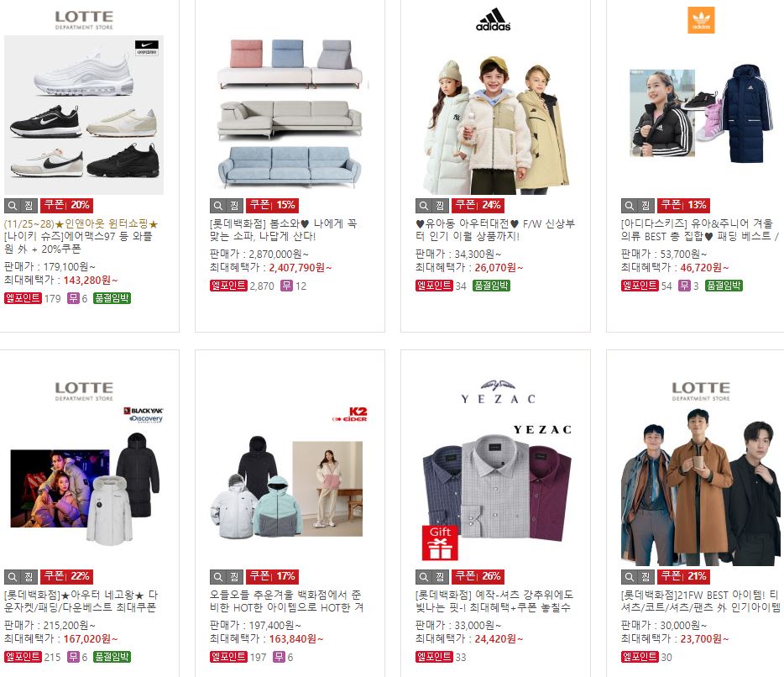
Task: Open quick view for YEZAC shirts
Action: tap(424, 577)
